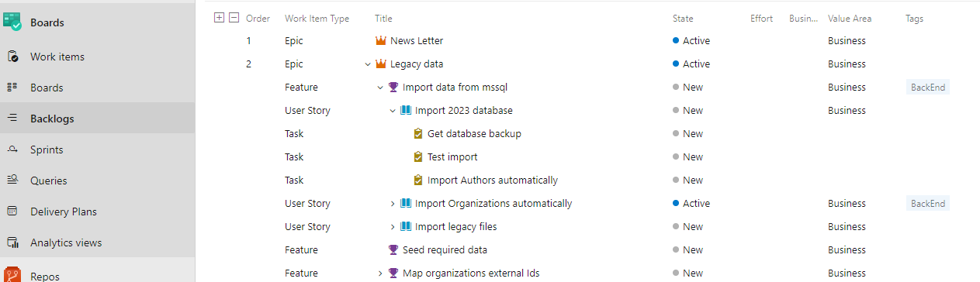Click the Sprints icon in the sidebar
Image resolution: width=980 pixels, height=282 pixels.
click(x=12, y=150)
